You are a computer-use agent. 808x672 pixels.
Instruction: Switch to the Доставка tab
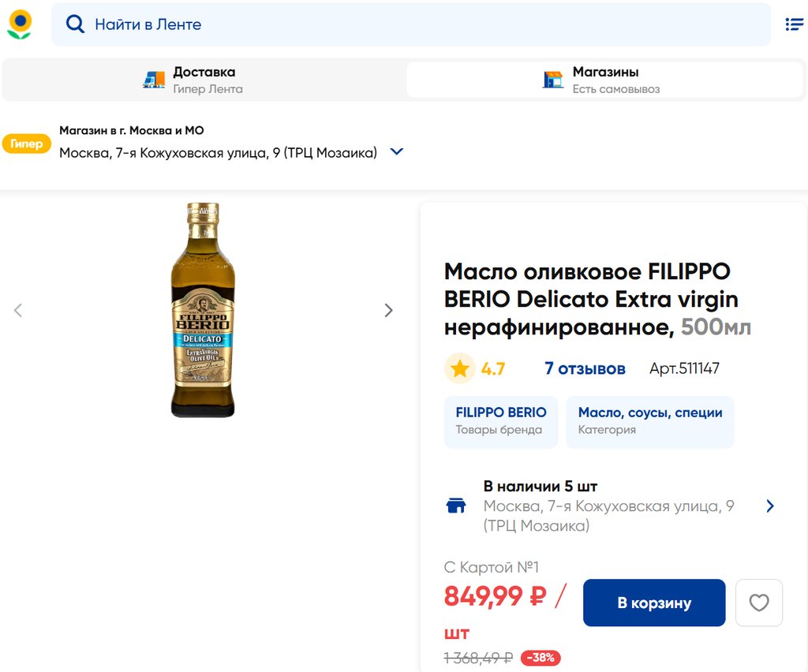pos(204,80)
